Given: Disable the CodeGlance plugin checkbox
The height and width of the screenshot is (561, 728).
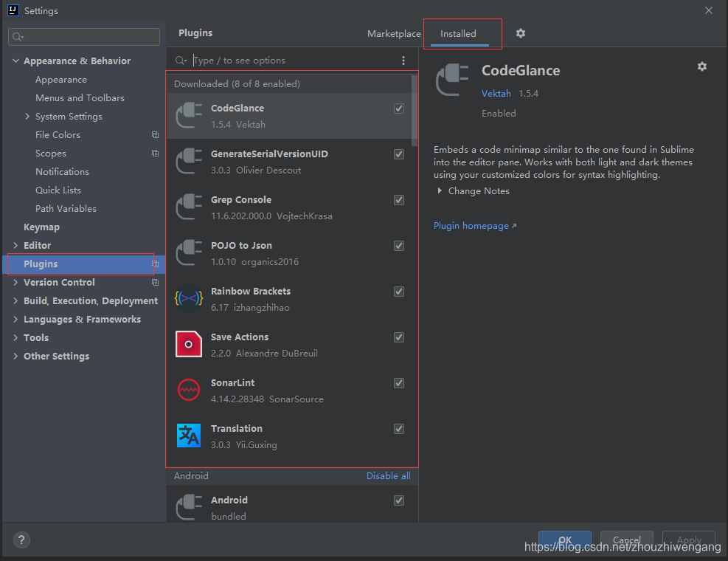Looking at the screenshot, I should (399, 109).
